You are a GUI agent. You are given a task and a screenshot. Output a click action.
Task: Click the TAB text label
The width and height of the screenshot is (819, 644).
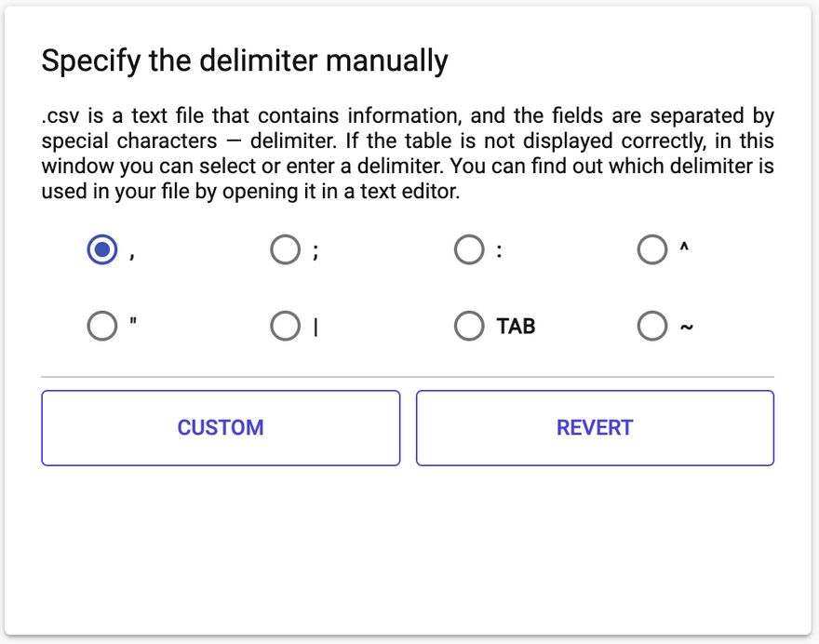[516, 327]
